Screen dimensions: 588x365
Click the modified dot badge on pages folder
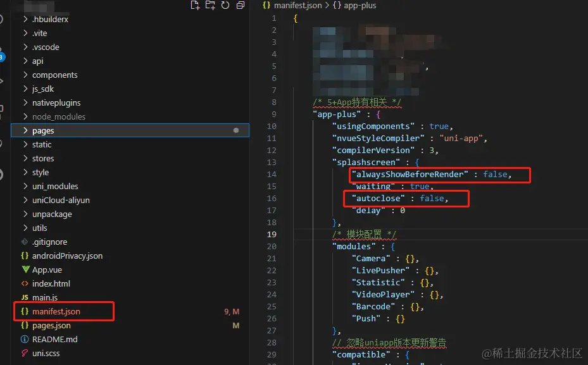pos(236,130)
